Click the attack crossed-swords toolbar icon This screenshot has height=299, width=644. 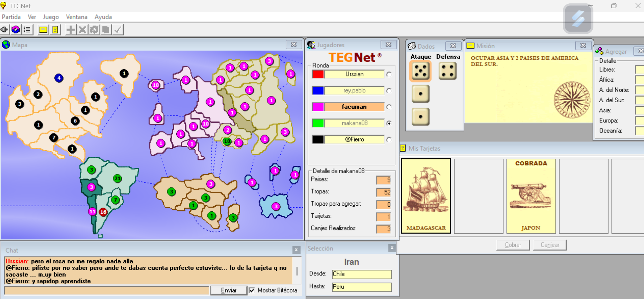82,30
